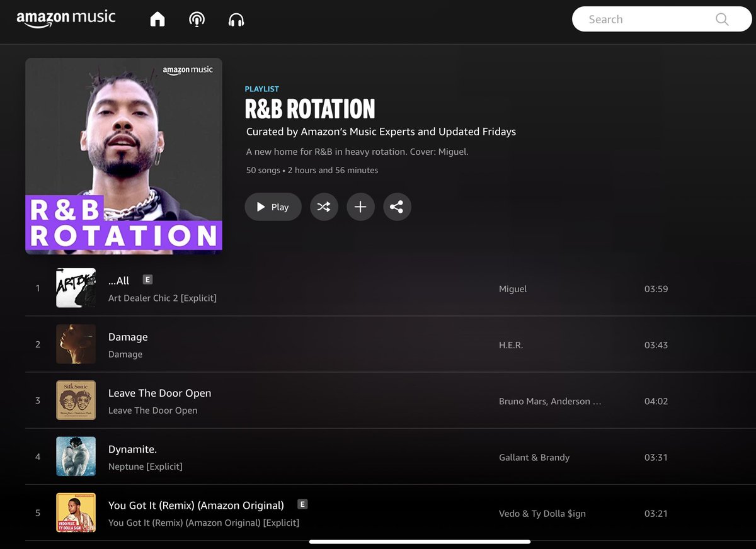Click the 'R&B ROTATION' heading
This screenshot has width=756, height=549.
pyautogui.click(x=310, y=109)
